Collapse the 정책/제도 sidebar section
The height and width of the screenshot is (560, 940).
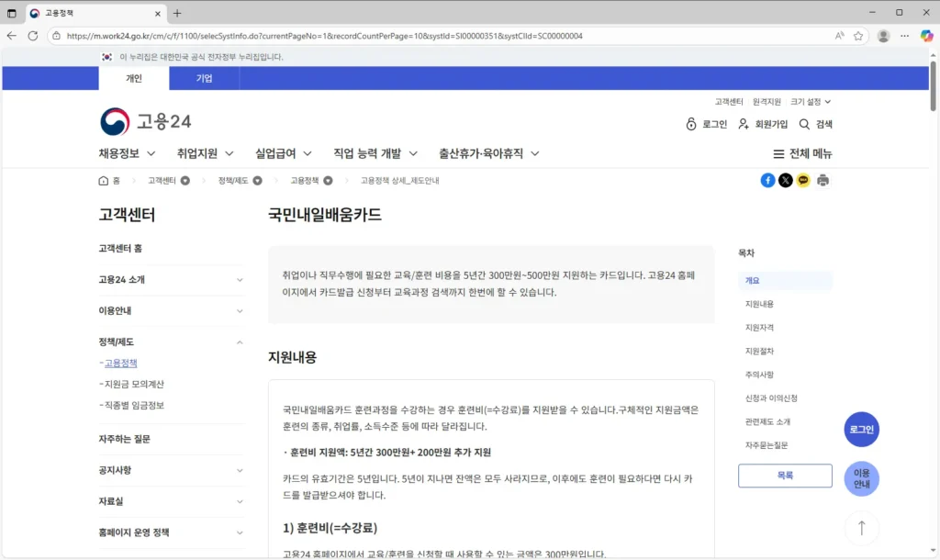click(240, 342)
